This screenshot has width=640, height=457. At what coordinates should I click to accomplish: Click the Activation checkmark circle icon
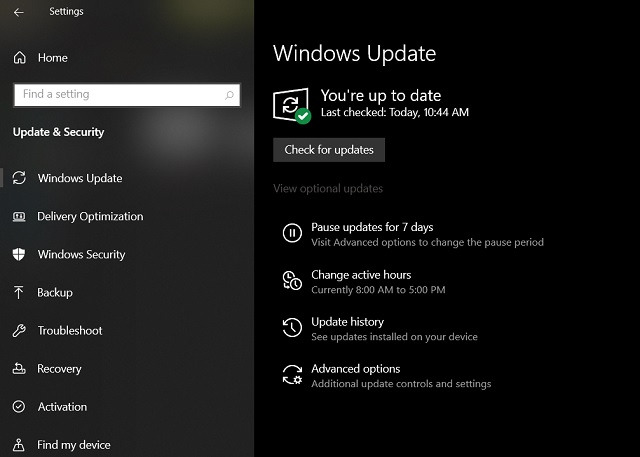click(19, 406)
